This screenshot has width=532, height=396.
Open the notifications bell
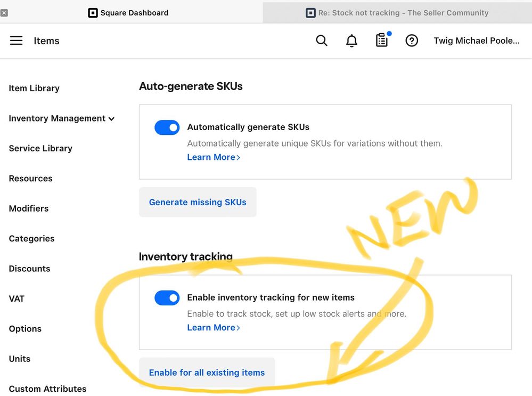(351, 41)
